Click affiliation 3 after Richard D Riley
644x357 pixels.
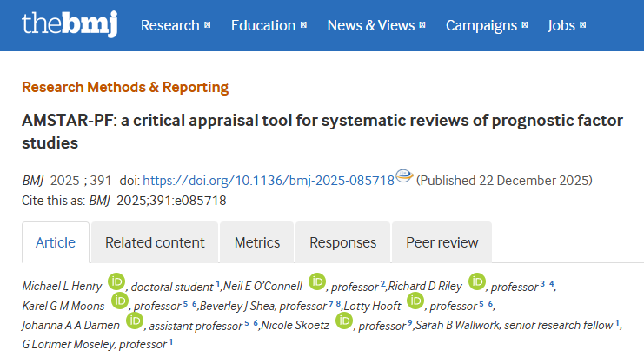542,283
